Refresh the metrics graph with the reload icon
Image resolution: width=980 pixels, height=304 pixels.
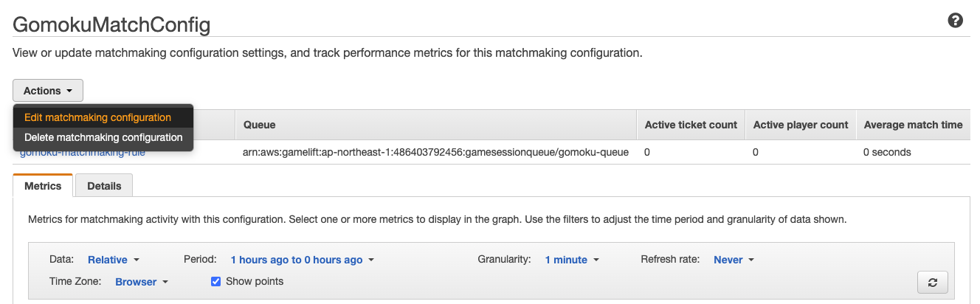pyautogui.click(x=932, y=282)
